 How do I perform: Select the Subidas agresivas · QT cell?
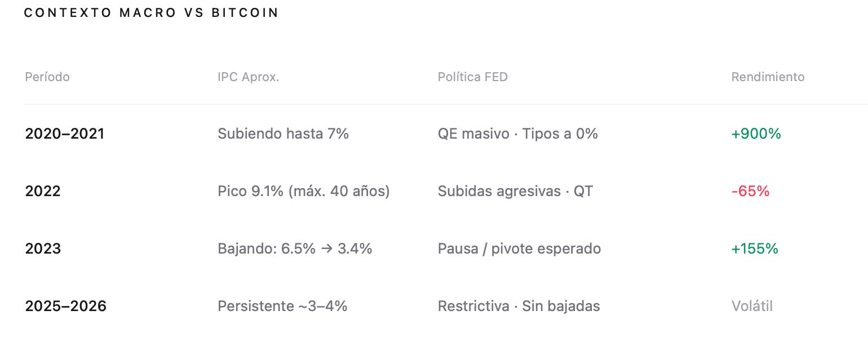coord(515,192)
